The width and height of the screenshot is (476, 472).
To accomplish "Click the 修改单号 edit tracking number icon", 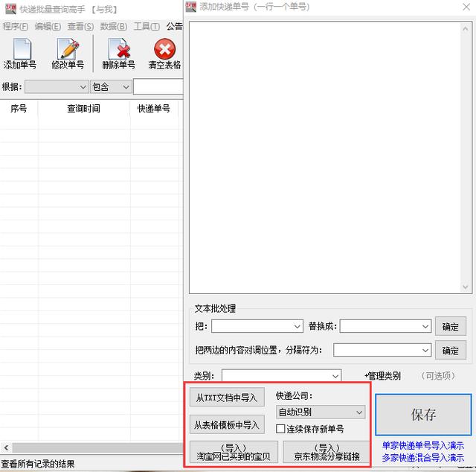I will click(68, 49).
